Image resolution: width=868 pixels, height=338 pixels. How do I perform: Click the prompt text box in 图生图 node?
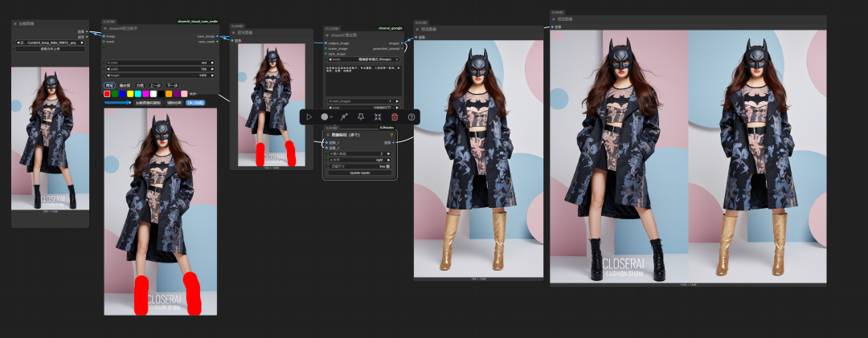364,79
